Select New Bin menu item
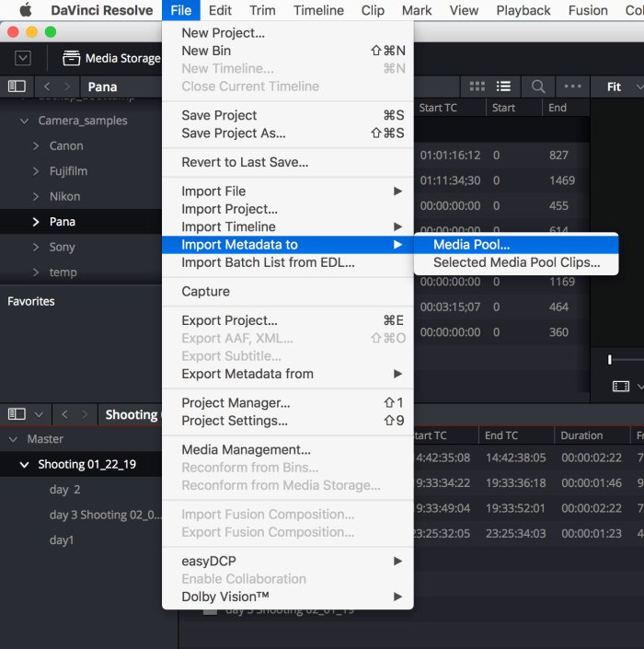The height and width of the screenshot is (649, 644). tap(288, 51)
